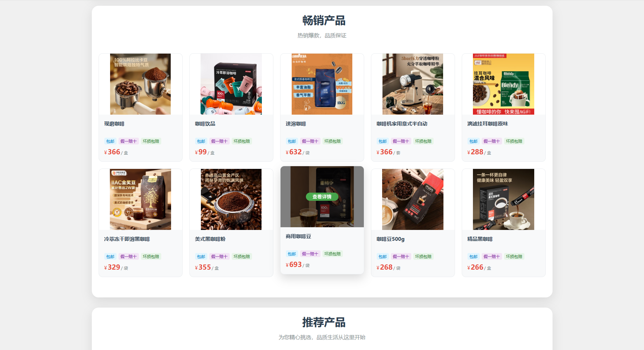The image size is (644, 350).
Task: Open the 咖啡机家用意式半自动 image
Action: pos(413,84)
